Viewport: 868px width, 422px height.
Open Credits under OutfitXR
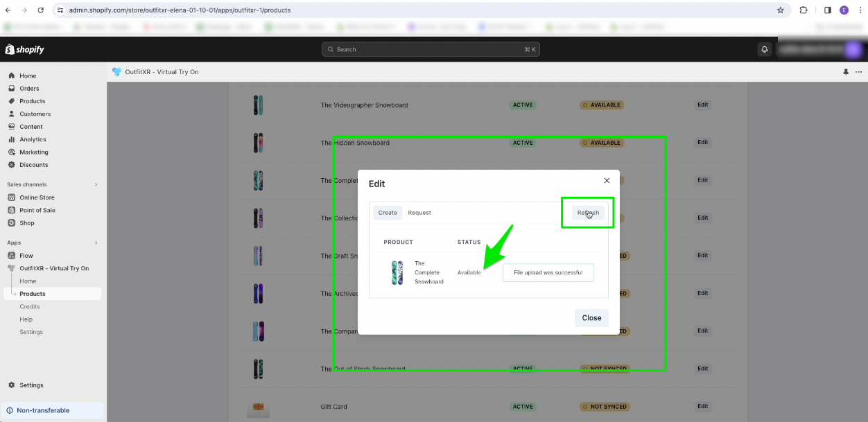pyautogui.click(x=30, y=306)
